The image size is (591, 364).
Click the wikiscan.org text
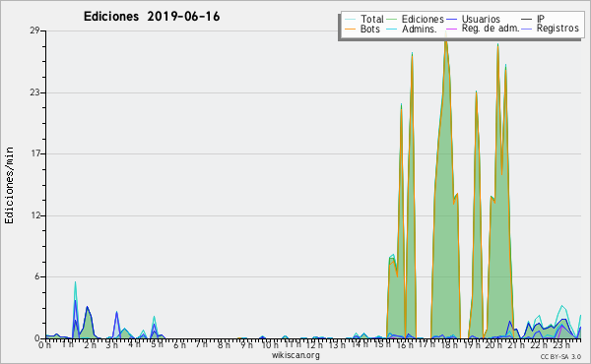click(295, 355)
